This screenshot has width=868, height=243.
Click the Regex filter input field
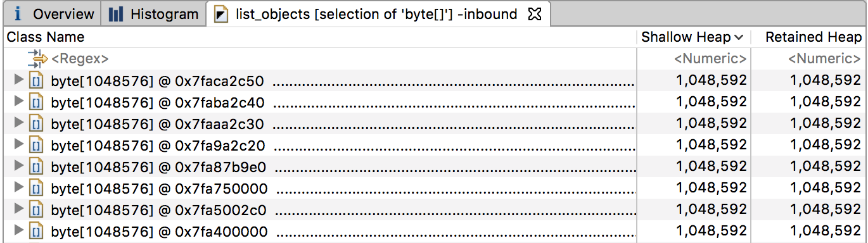[342, 59]
